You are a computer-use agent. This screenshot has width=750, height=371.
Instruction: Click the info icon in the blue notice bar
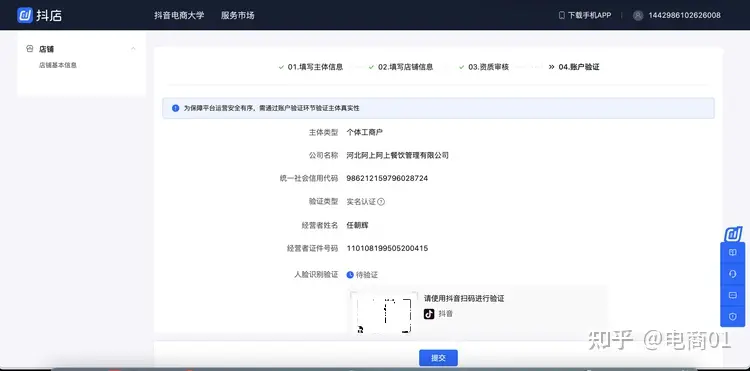(176, 108)
